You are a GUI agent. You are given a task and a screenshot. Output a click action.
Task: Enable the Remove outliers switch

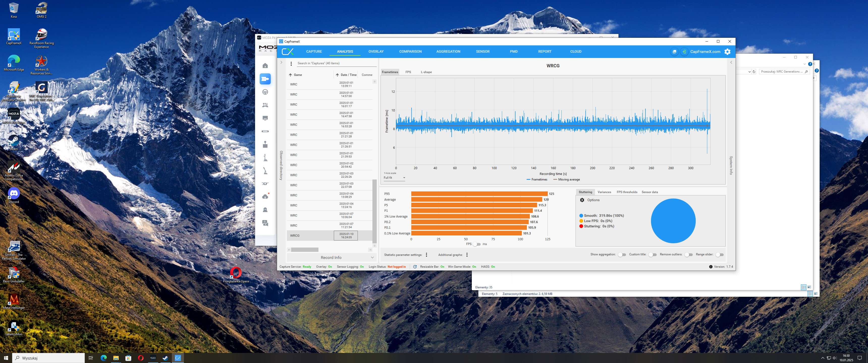tap(688, 255)
